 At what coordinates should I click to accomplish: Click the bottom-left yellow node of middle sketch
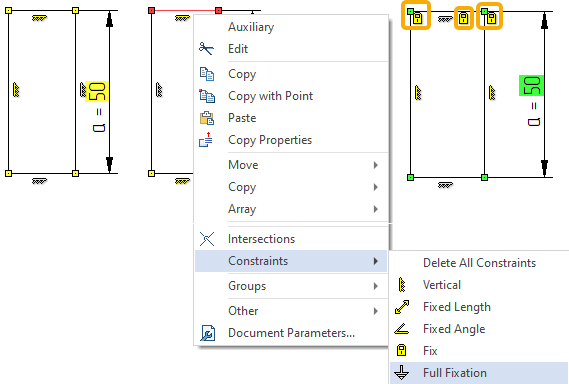(152, 173)
